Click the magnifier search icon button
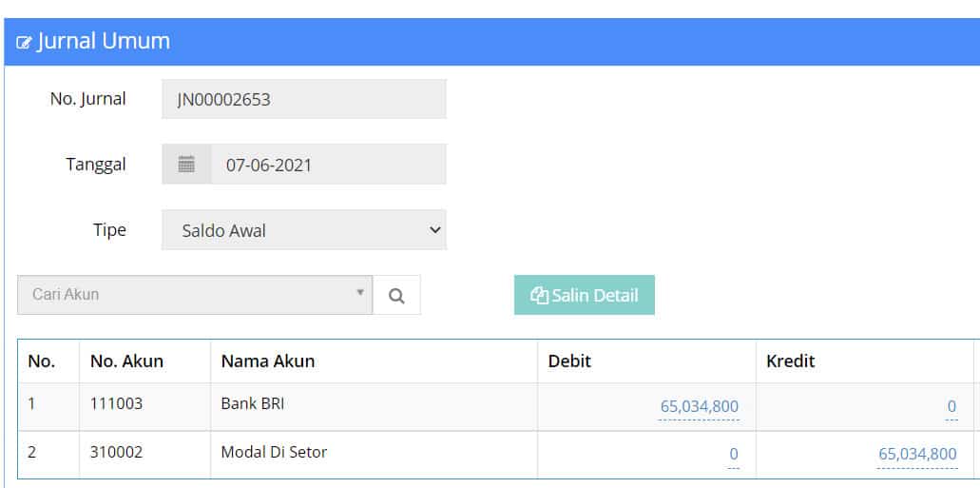 click(x=396, y=295)
